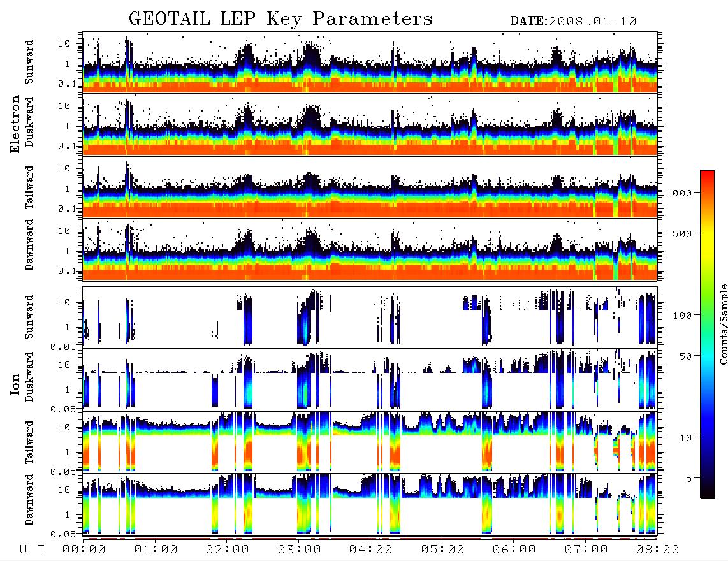The width and height of the screenshot is (728, 561).
Task: Select the Ion Dawnward panel label
Action: pyautogui.click(x=29, y=500)
